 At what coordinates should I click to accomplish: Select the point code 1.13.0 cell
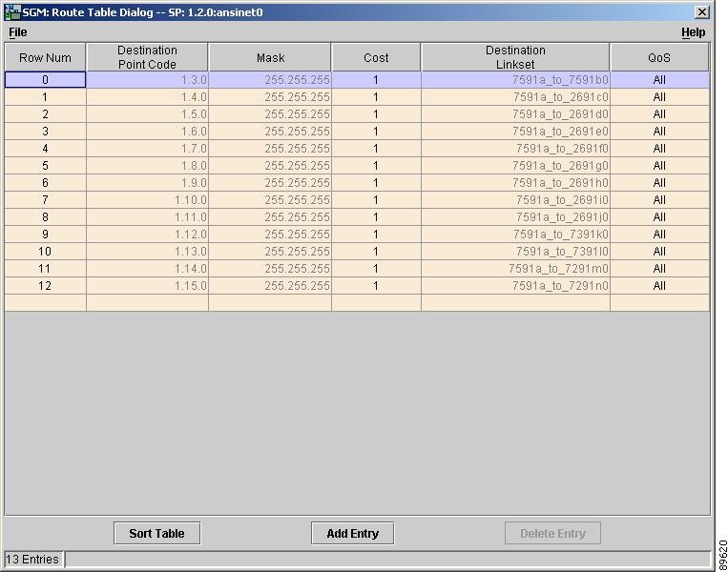(147, 252)
